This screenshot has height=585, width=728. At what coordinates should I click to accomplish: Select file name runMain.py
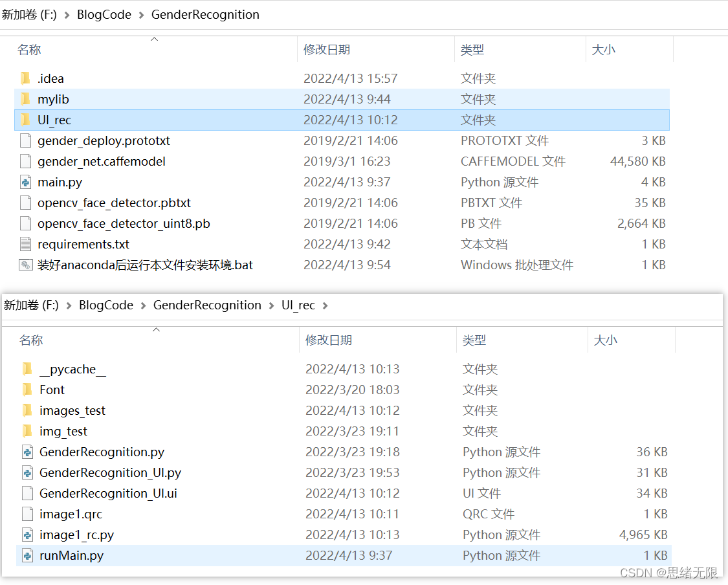click(71, 556)
